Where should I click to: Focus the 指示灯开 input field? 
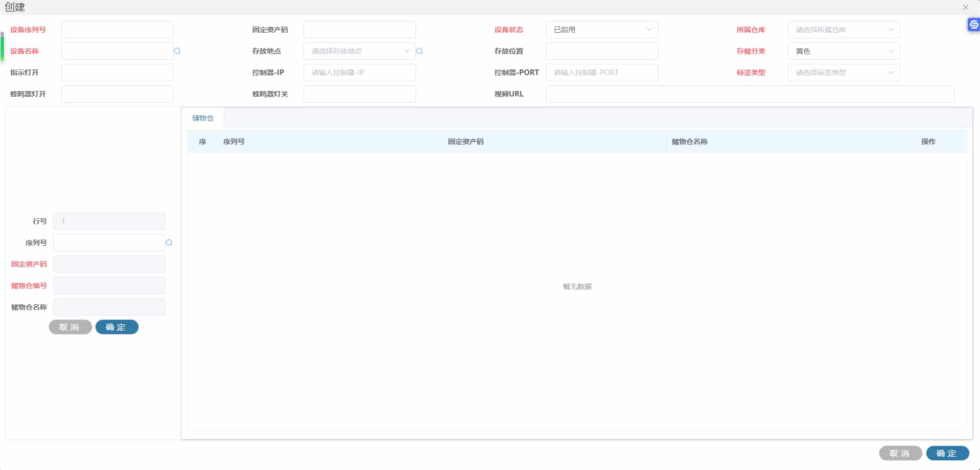[117, 73]
